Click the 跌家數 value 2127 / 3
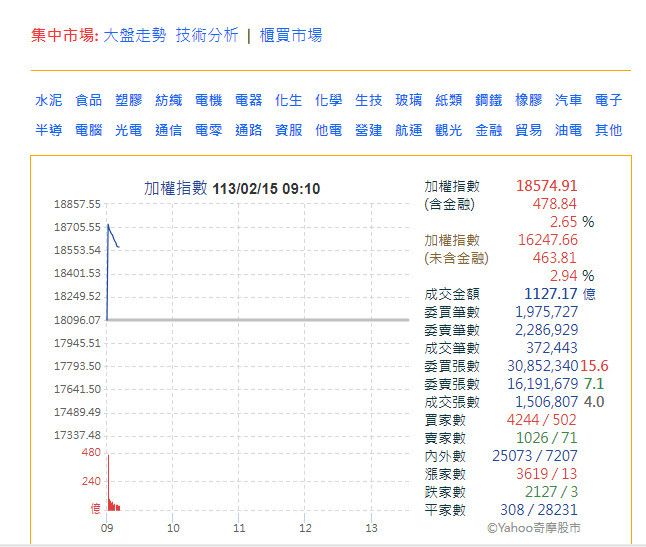The height and width of the screenshot is (547, 646). [551, 492]
